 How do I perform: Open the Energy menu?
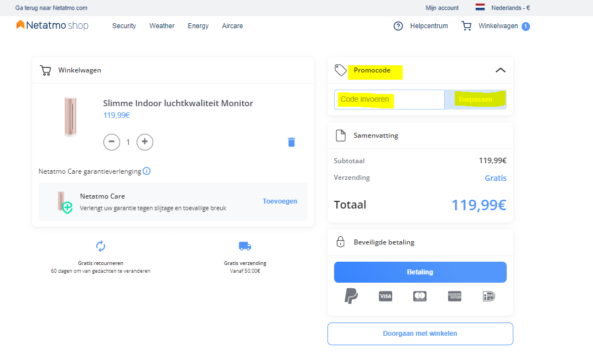[x=198, y=26]
